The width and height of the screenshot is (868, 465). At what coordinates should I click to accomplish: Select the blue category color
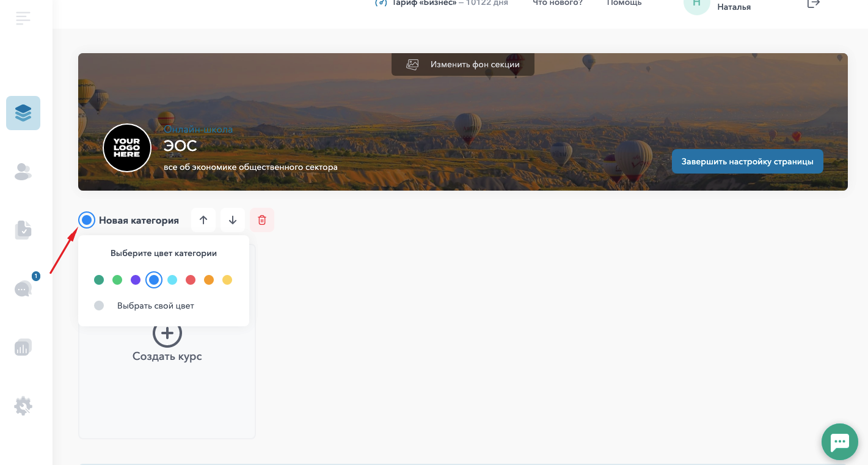(x=154, y=280)
